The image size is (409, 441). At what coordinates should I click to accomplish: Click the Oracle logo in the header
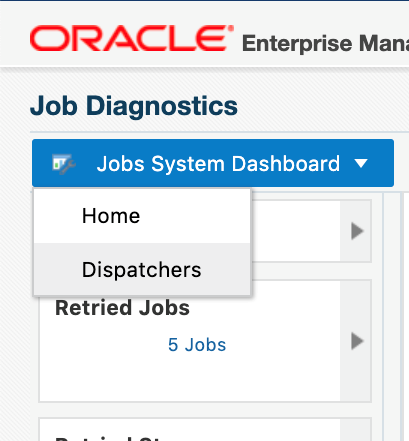132,38
